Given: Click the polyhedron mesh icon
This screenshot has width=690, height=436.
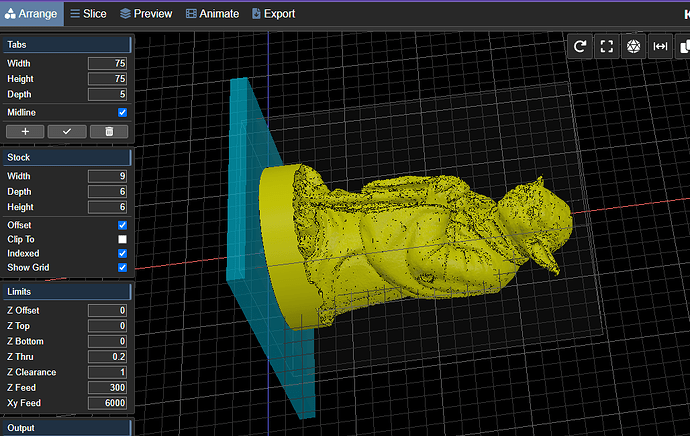Looking at the screenshot, I should 633,46.
